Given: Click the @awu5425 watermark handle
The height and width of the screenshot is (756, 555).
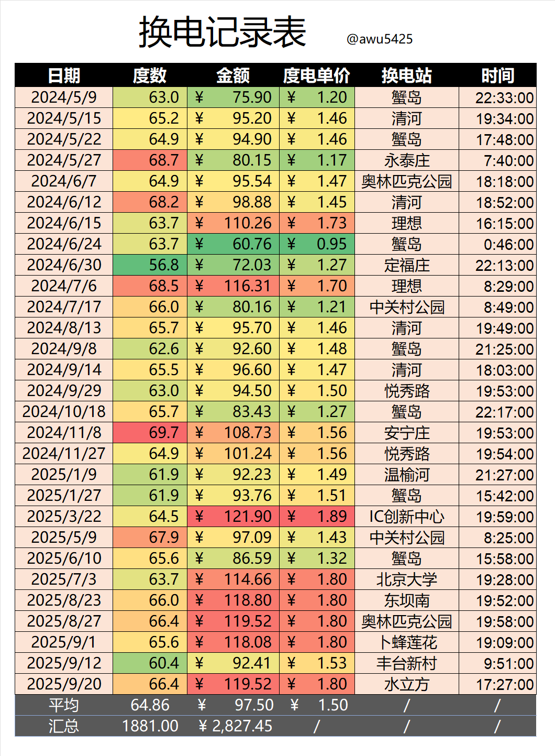Looking at the screenshot, I should pos(380,39).
